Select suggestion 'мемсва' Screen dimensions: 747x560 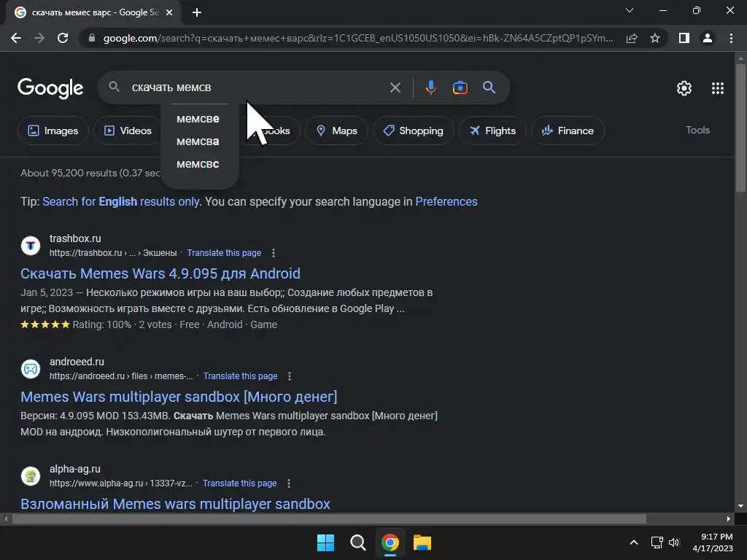[198, 141]
